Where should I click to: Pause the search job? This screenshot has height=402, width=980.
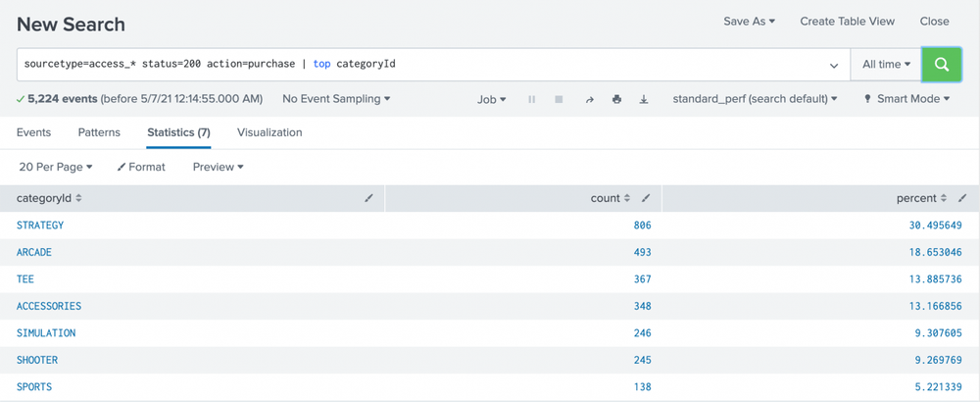click(x=532, y=99)
